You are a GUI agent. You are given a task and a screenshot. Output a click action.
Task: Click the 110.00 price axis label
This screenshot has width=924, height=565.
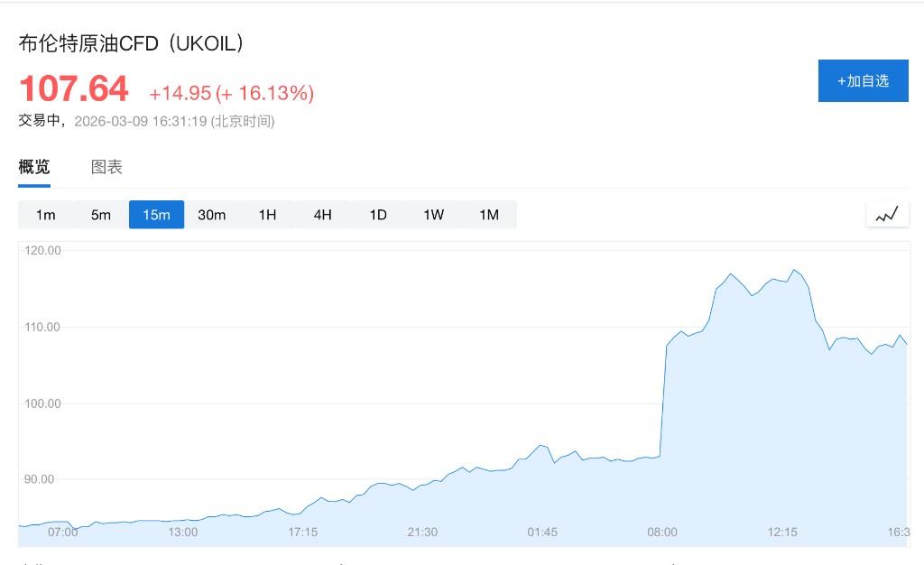[x=43, y=327]
